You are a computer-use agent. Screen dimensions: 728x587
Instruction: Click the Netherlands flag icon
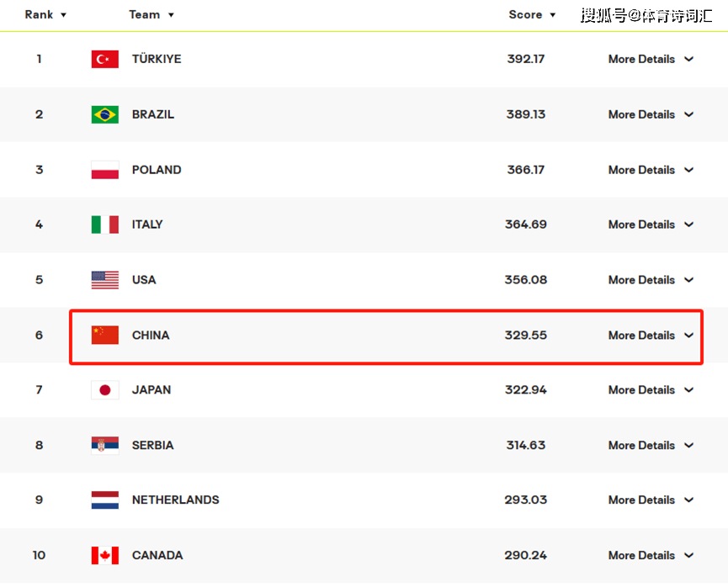(105, 500)
